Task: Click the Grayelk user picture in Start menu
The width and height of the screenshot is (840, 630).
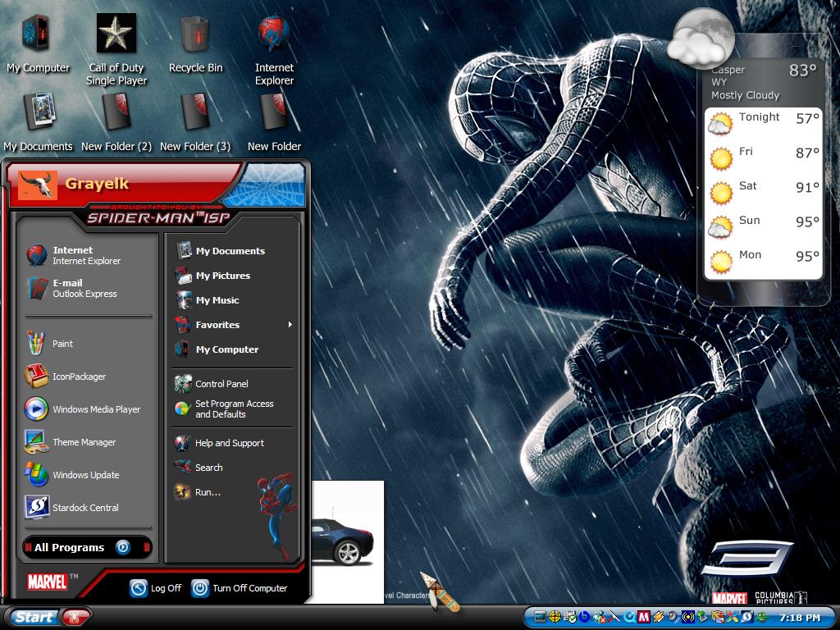Action: click(38, 185)
